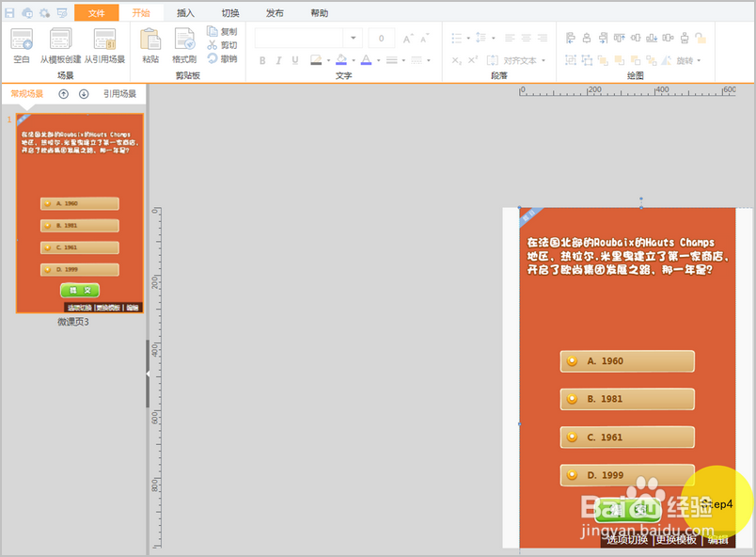Align objects to horizontal center
Screen dimensions: 756x557
point(587,38)
